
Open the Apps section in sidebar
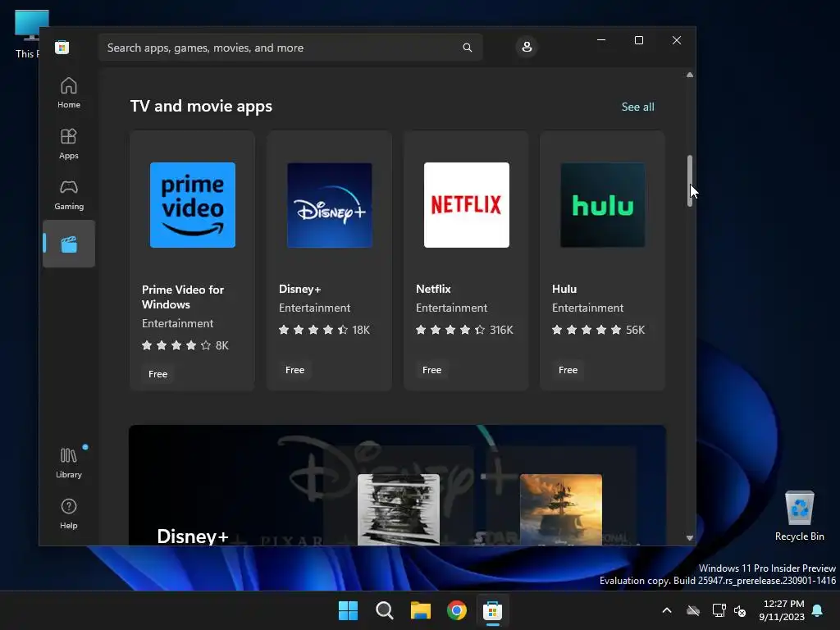[69, 144]
